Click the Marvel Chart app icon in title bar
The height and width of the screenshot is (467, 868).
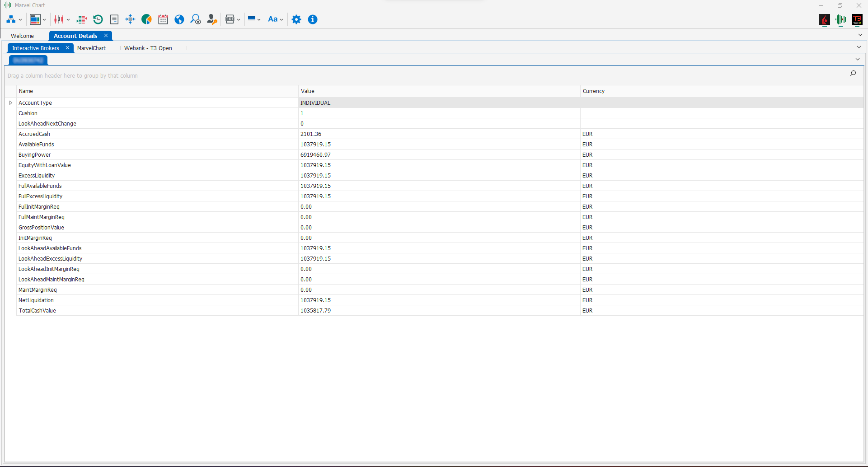pos(8,5)
